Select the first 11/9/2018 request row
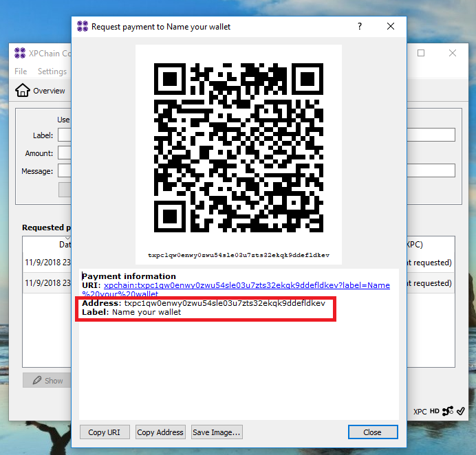This screenshot has width=476, height=455. [47, 263]
